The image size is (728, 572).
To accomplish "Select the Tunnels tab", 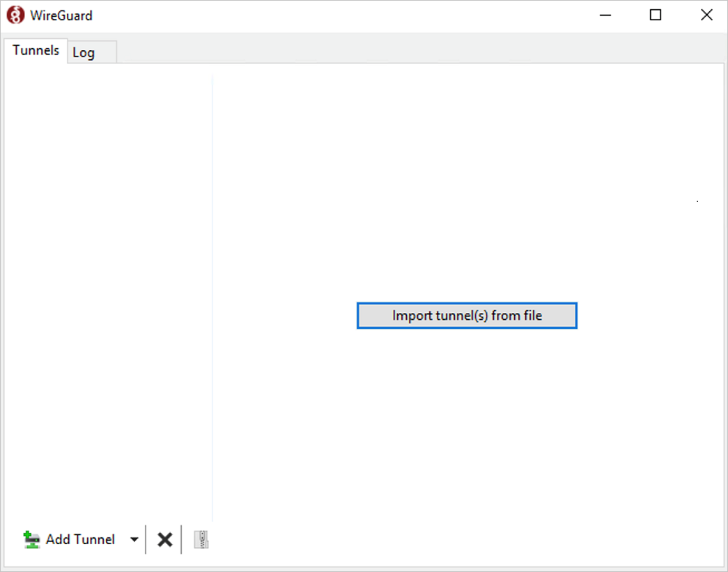I will [36, 50].
